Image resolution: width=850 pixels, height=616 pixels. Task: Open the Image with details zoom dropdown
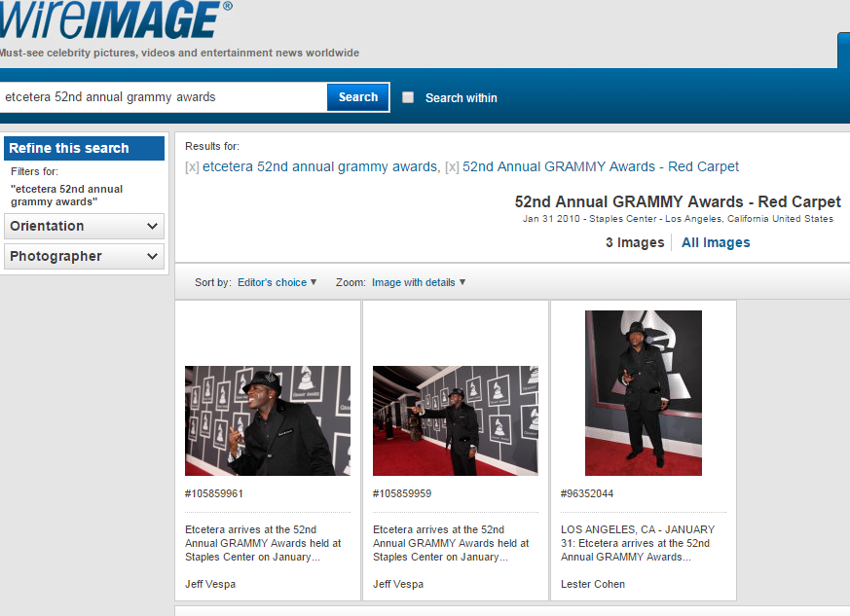(419, 282)
